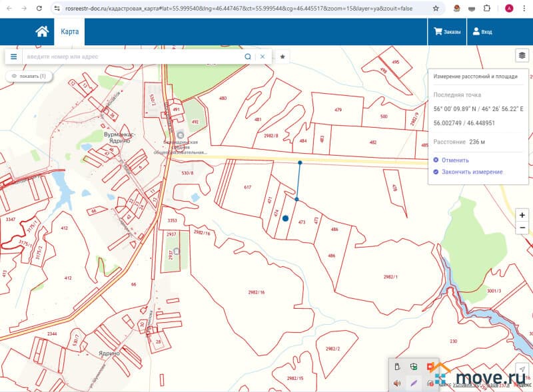
Task: Clear the search field with X
Action: click(263, 57)
